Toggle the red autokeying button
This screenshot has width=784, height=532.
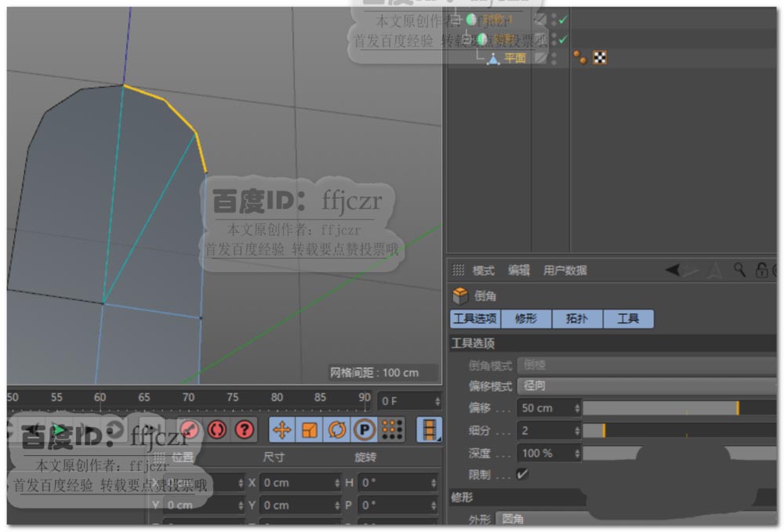pos(217,429)
